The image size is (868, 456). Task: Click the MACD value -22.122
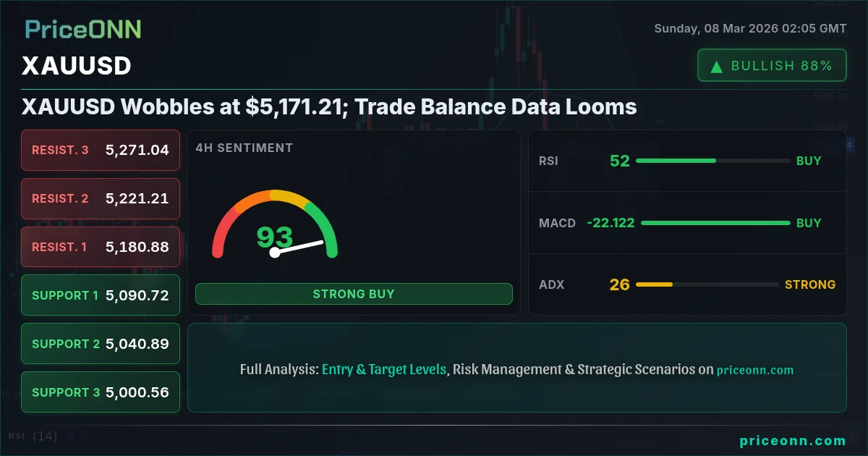click(610, 223)
